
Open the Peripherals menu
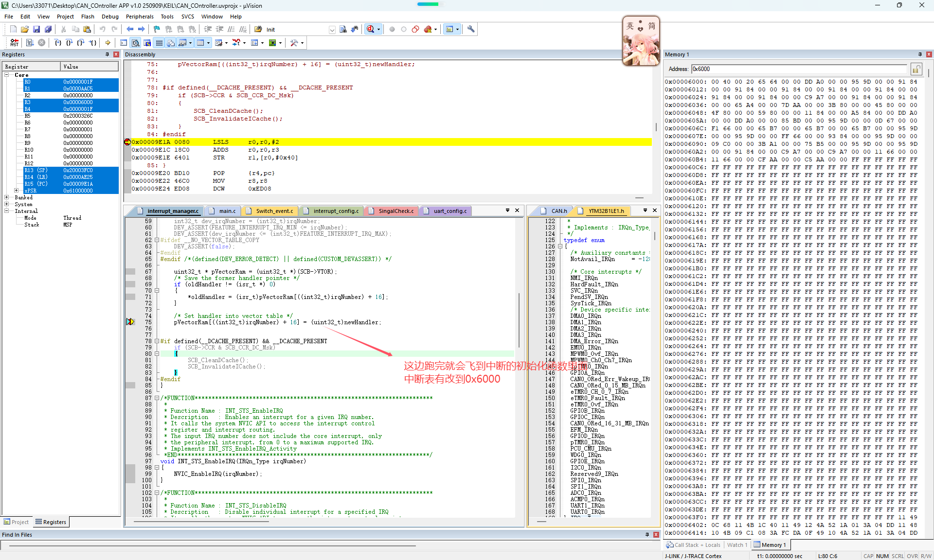coord(140,17)
